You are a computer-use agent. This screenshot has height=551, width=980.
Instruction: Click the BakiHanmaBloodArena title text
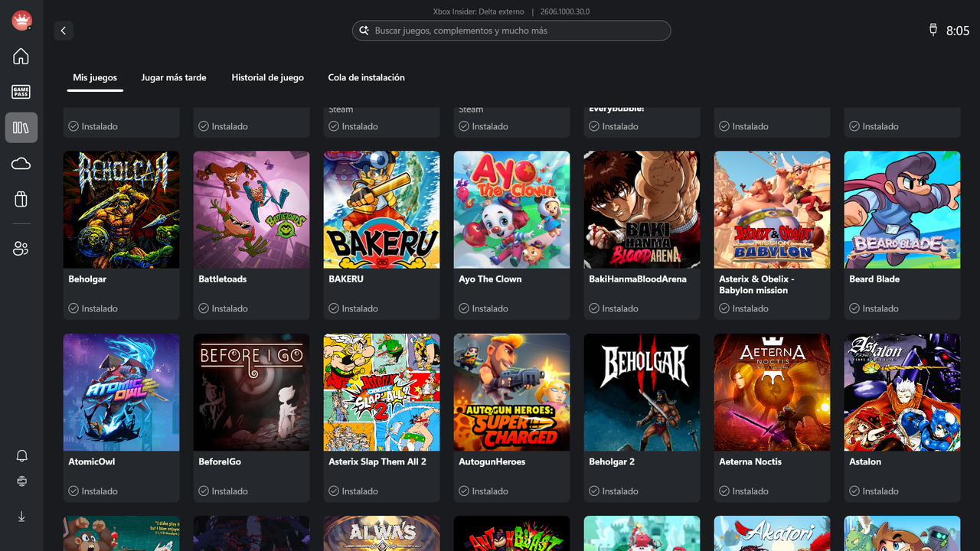click(638, 279)
